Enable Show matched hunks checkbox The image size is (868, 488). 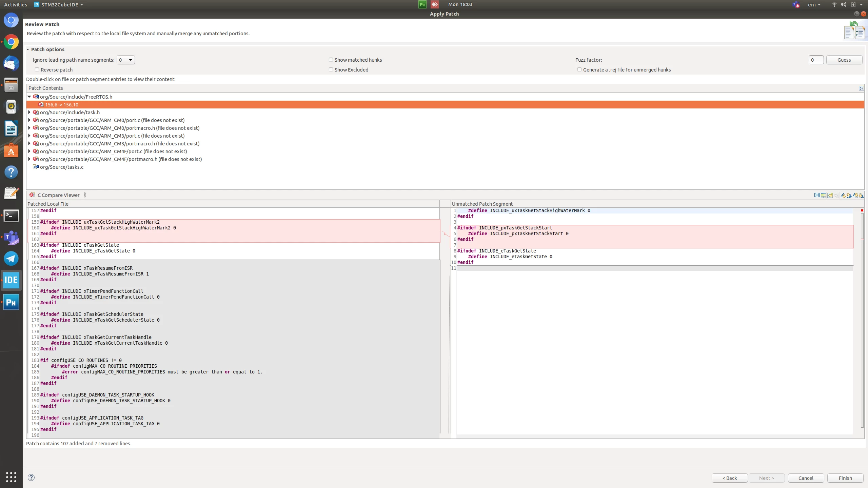[331, 60]
